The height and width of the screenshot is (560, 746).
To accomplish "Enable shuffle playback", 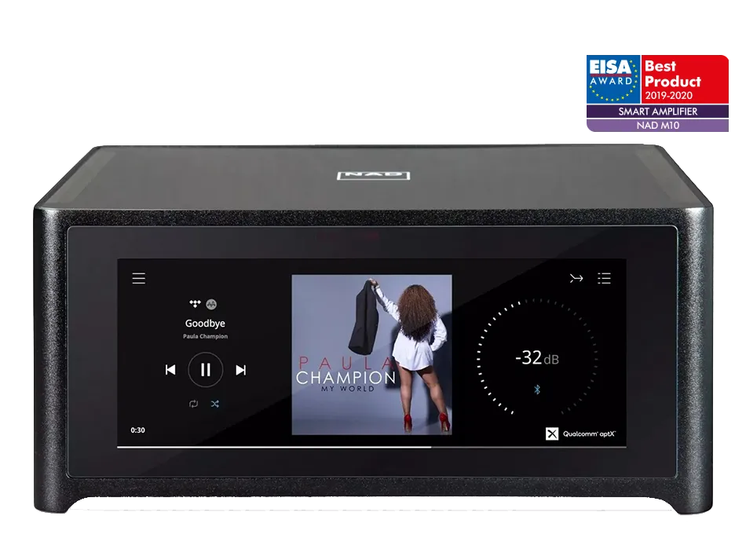I will coord(215,404).
